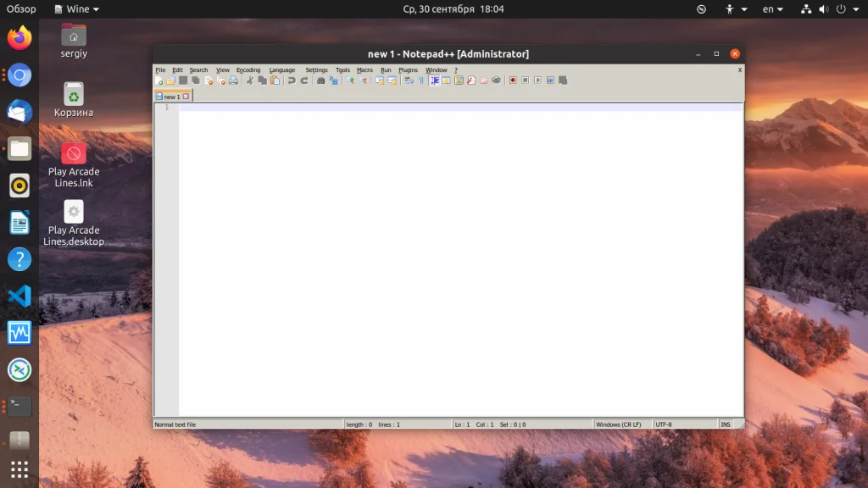Open the Edit menu
Image resolution: width=868 pixels, height=488 pixels.
tap(177, 70)
